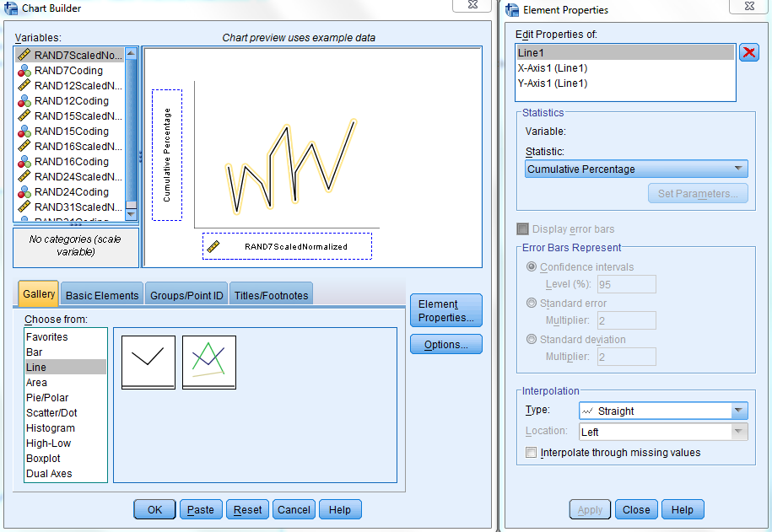Open the Statistic dropdown showing Cumulative Percentage
Screen dimensions: 772x532
pyautogui.click(x=635, y=169)
